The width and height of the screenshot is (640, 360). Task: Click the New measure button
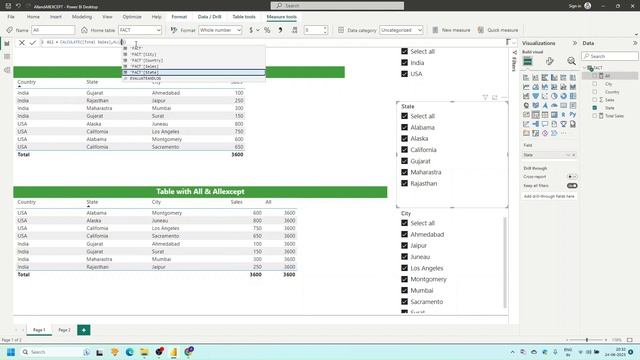point(451,30)
